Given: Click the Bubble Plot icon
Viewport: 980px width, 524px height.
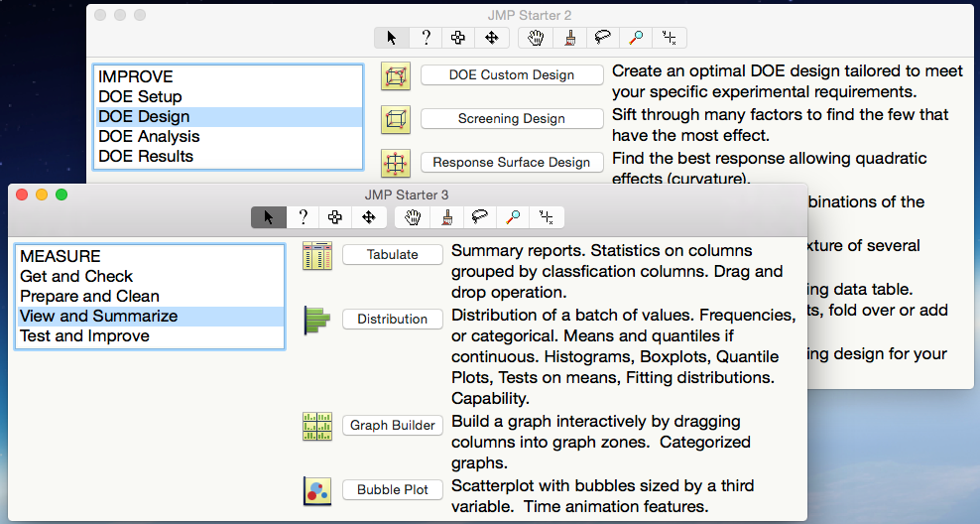Looking at the screenshot, I should click(317, 490).
